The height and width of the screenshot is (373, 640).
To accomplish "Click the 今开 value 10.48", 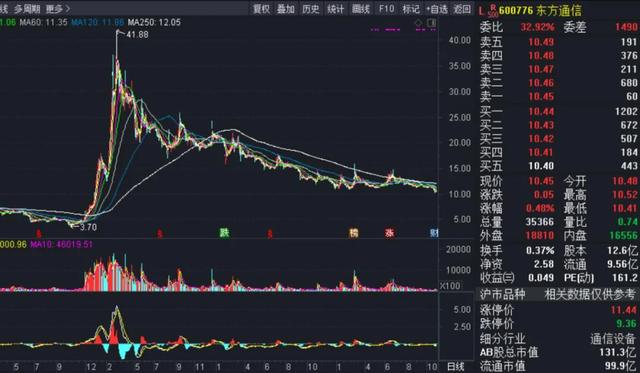I will [624, 181].
